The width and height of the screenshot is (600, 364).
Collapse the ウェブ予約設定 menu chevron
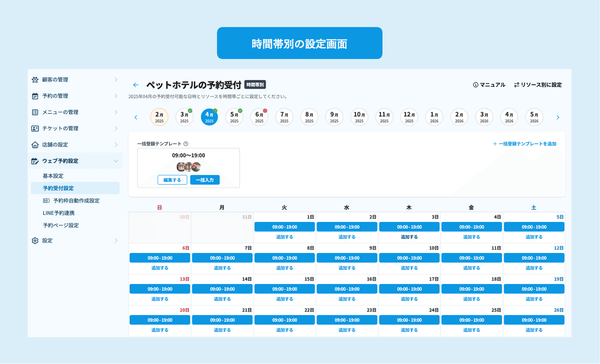pos(116,160)
